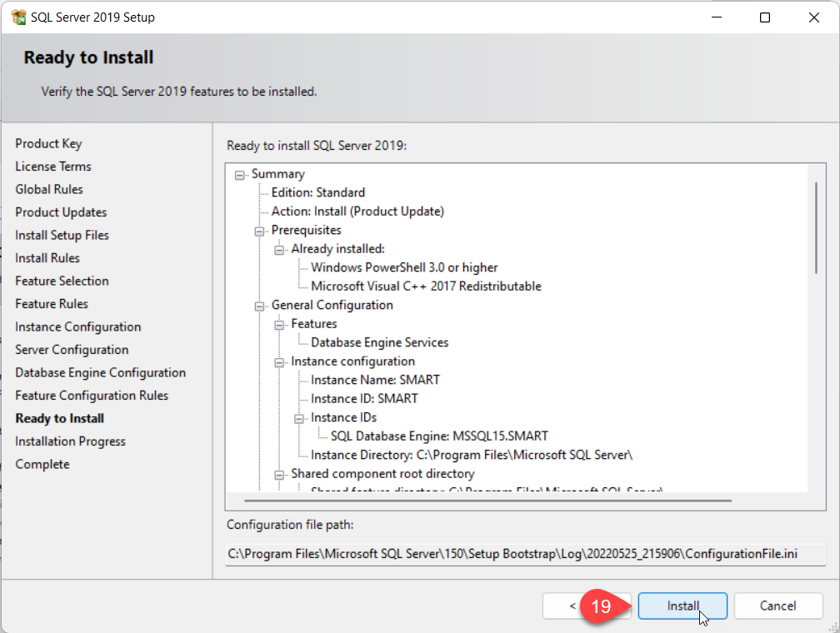The image size is (840, 633).
Task: Select Feature Configuration Rules step
Action: tap(92, 396)
